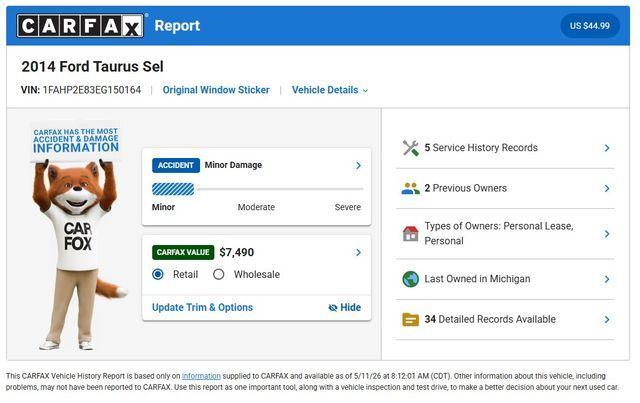Click the damage severity bar
Image resolution: width=640 pixels, height=403 pixels.
[258, 189]
